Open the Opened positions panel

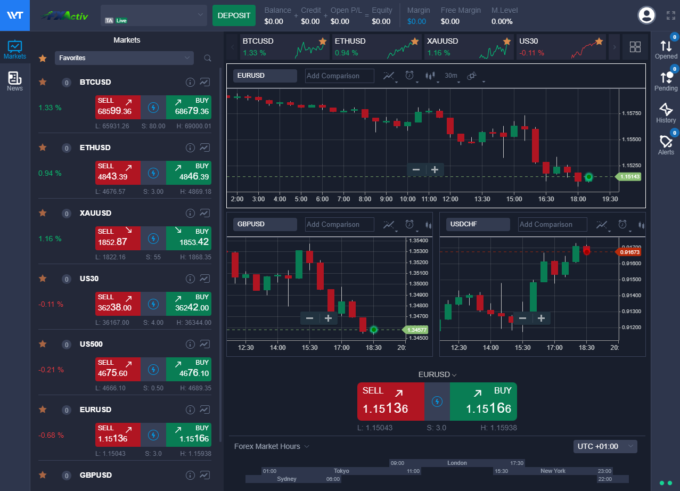pyautogui.click(x=666, y=49)
